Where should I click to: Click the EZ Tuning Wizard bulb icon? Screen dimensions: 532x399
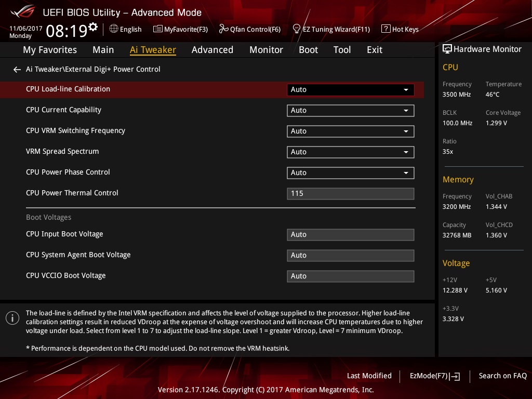point(297,29)
